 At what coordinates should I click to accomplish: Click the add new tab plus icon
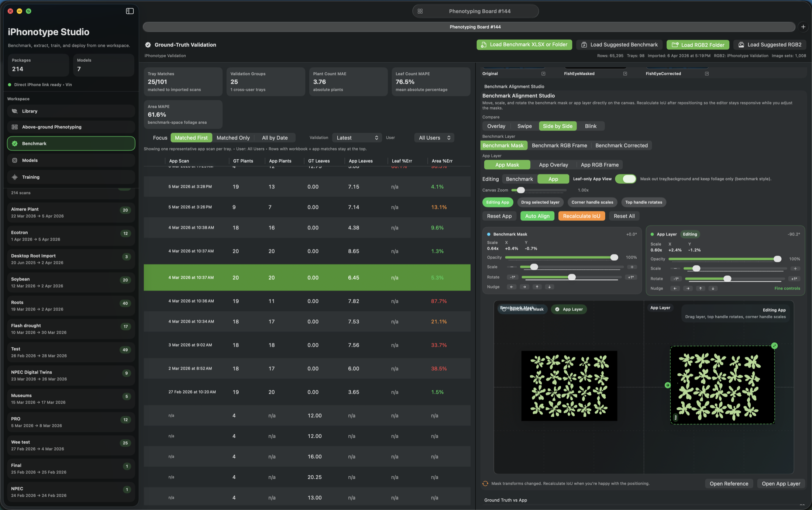pos(803,27)
